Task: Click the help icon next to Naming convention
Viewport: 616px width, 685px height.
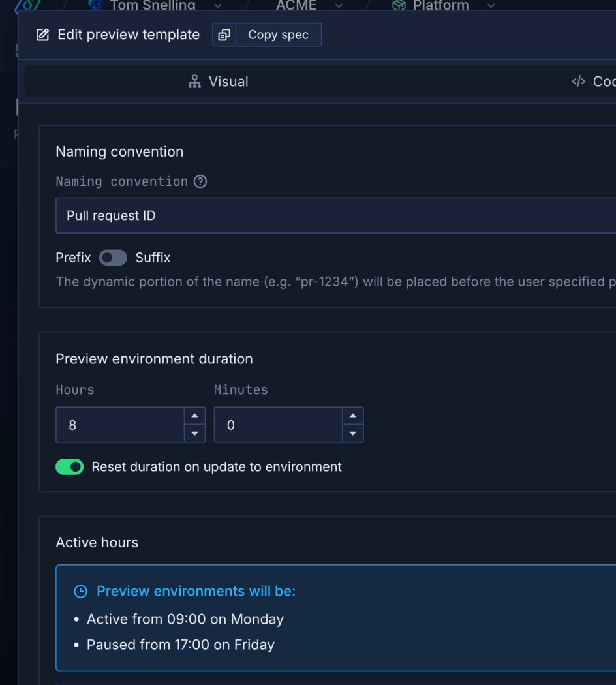Action: click(x=200, y=181)
